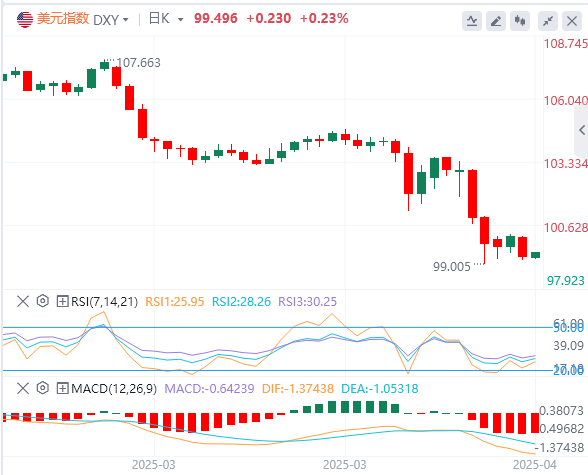Collapse chart with shrink arrows icon
Image resolution: width=588 pixels, height=475 pixels.
click(x=548, y=21)
